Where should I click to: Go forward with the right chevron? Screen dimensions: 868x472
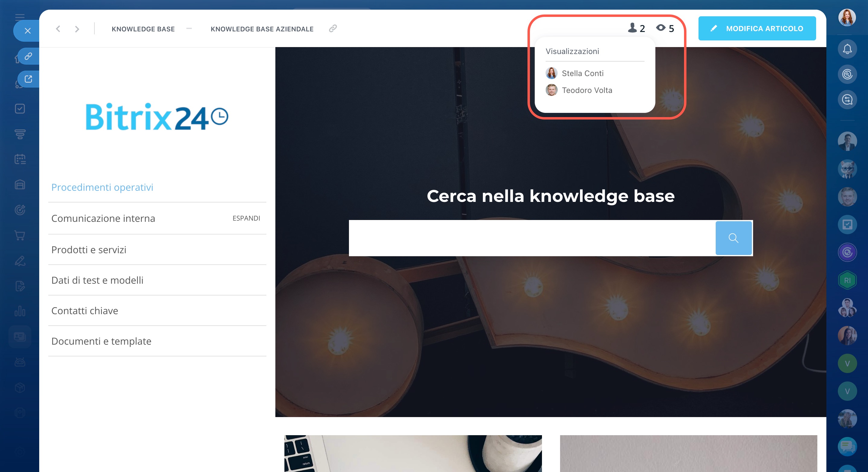coord(77,29)
